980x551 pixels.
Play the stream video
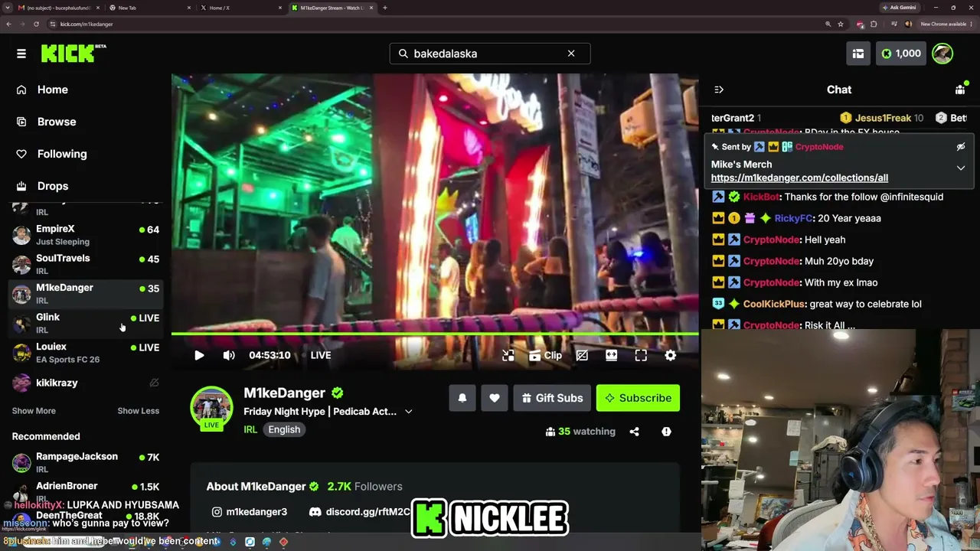(199, 355)
